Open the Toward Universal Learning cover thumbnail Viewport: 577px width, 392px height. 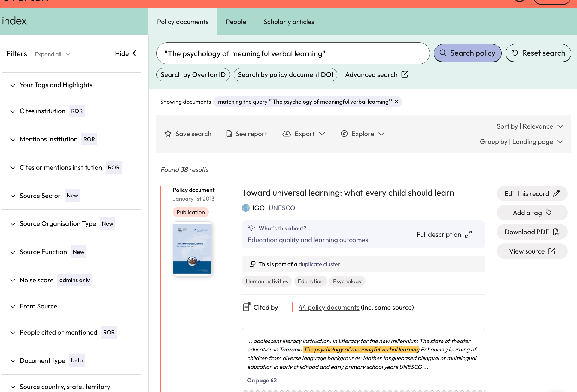192,249
